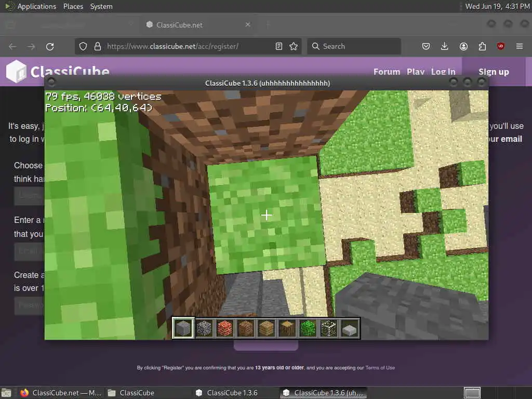Click the ClassiCube cube logo
Viewport: 532px width, 399px height.
pos(16,72)
